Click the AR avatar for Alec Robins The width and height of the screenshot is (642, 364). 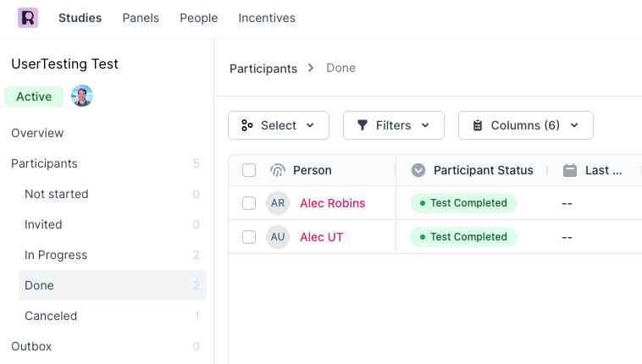pyautogui.click(x=278, y=203)
